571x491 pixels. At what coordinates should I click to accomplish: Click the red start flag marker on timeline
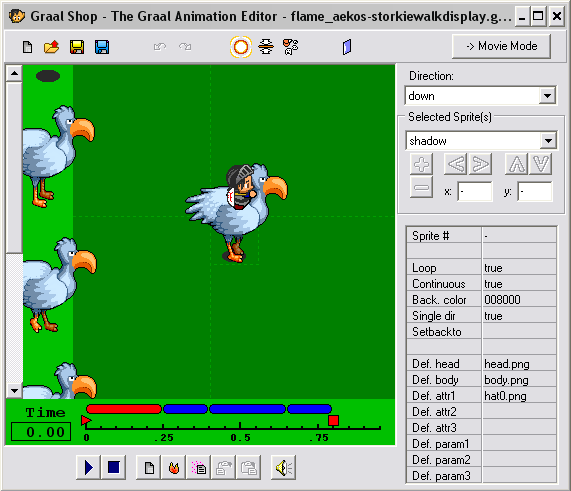point(86,421)
